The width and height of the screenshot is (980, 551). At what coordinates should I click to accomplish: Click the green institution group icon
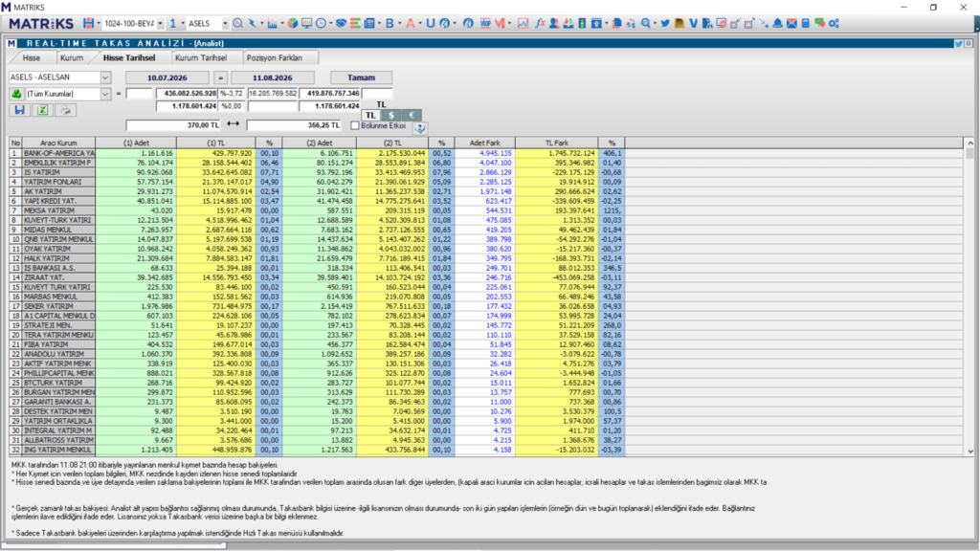pyautogui.click(x=16, y=94)
